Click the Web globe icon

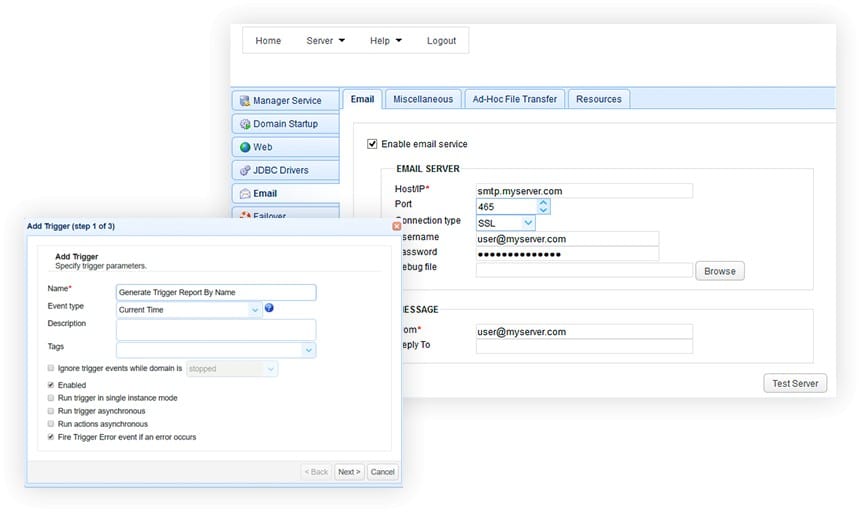pos(245,147)
